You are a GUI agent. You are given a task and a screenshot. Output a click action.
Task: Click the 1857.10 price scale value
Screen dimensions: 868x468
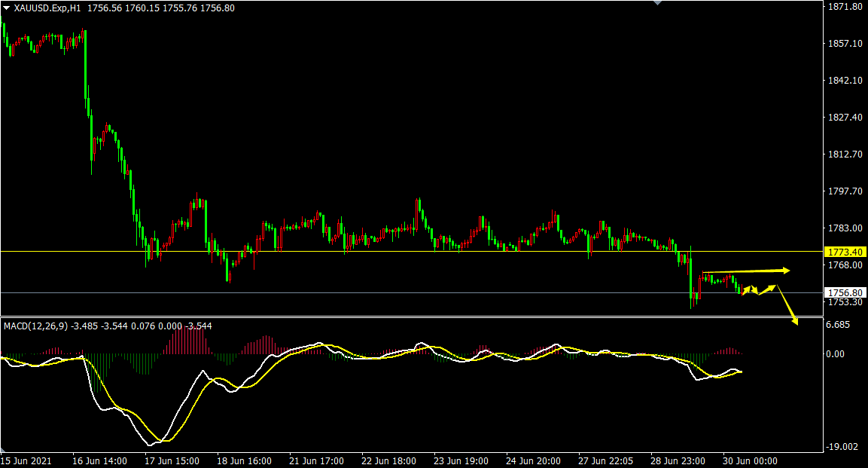pos(845,43)
